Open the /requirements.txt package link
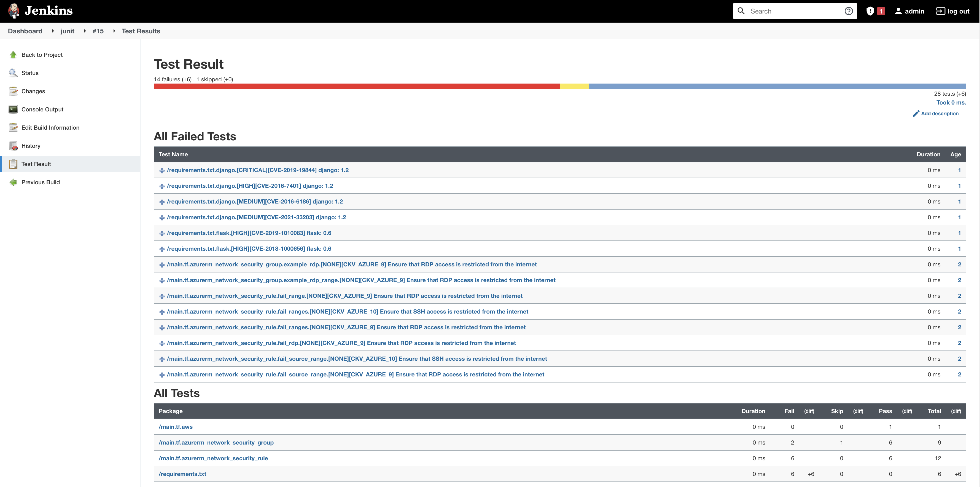The height and width of the screenshot is (487, 980). point(182,474)
